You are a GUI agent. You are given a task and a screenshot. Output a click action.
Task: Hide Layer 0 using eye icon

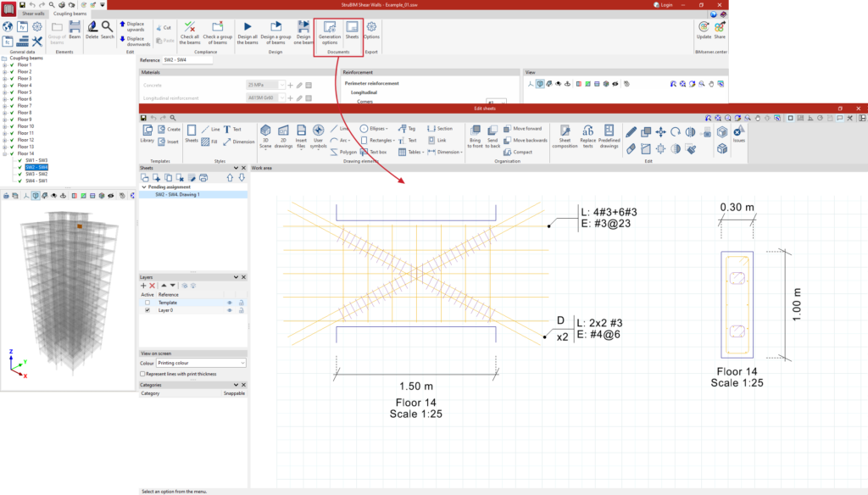point(229,310)
